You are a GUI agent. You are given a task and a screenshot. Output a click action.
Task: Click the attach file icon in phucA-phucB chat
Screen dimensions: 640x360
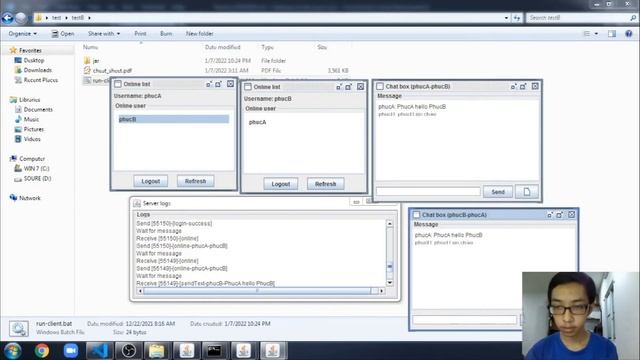coord(527,192)
